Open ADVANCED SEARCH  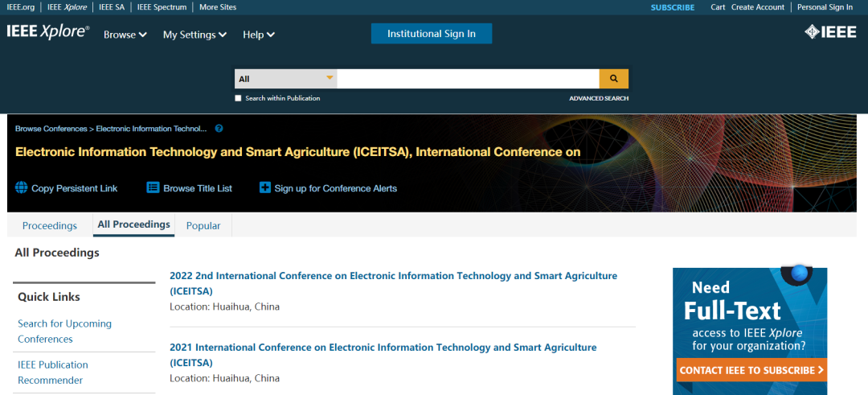pos(599,98)
